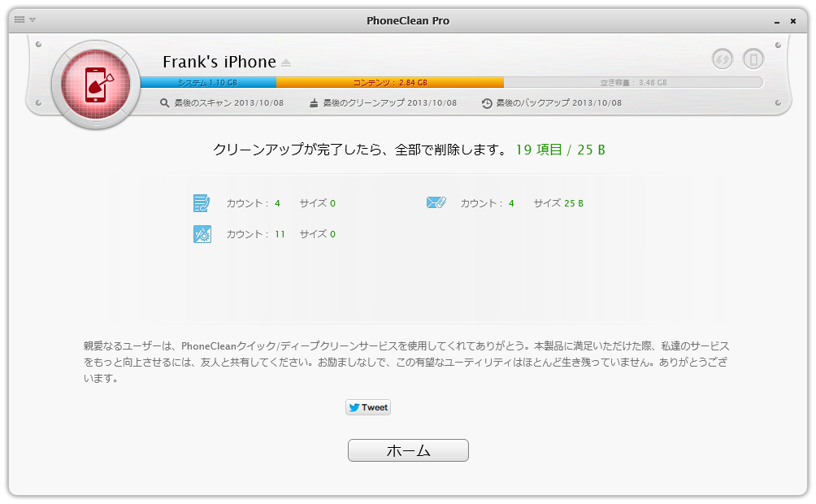Expand the title bar menu dropdown arrow
Viewport: 816px width, 504px height.
(x=33, y=20)
